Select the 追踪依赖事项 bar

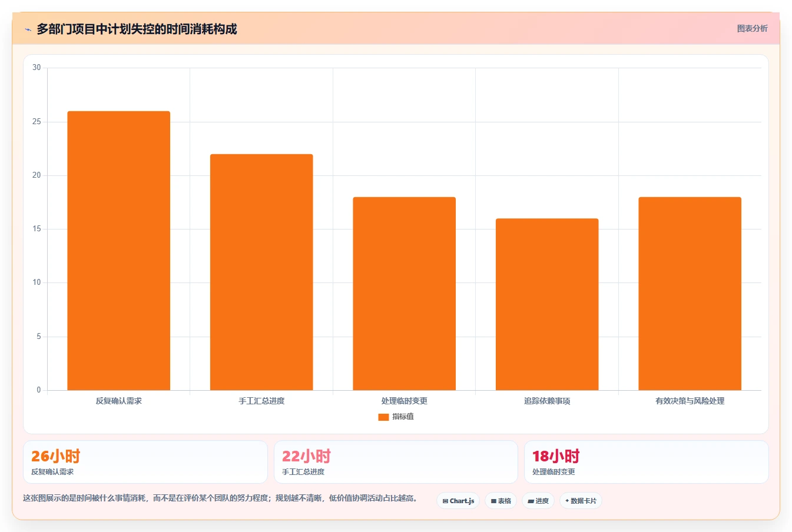pos(547,304)
